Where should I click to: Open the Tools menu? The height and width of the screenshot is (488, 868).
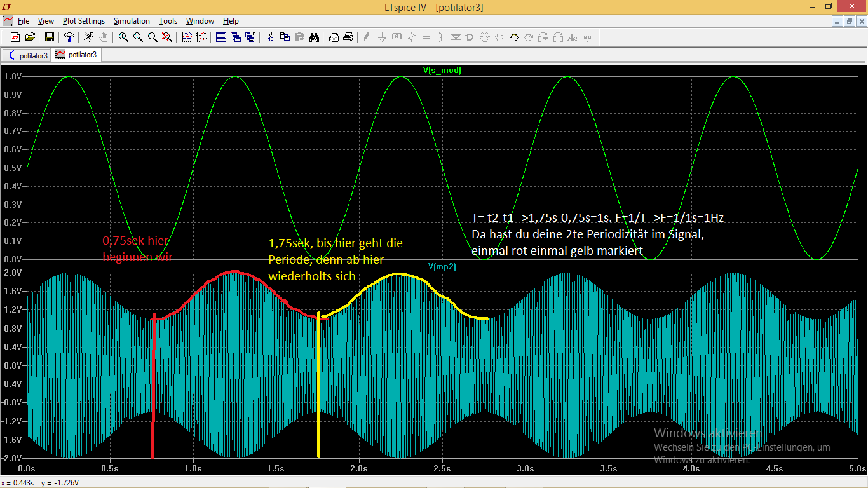pos(168,21)
